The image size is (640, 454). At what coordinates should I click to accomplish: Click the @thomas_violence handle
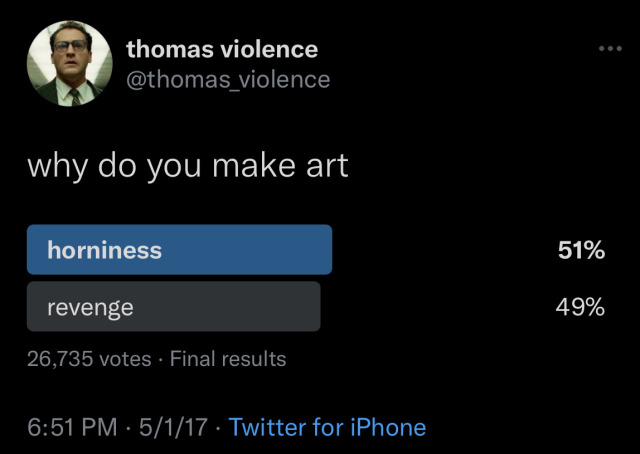228,79
